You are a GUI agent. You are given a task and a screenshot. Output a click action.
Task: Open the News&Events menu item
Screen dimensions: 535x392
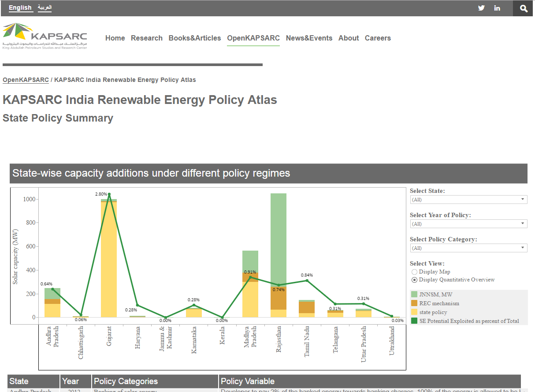click(x=309, y=38)
